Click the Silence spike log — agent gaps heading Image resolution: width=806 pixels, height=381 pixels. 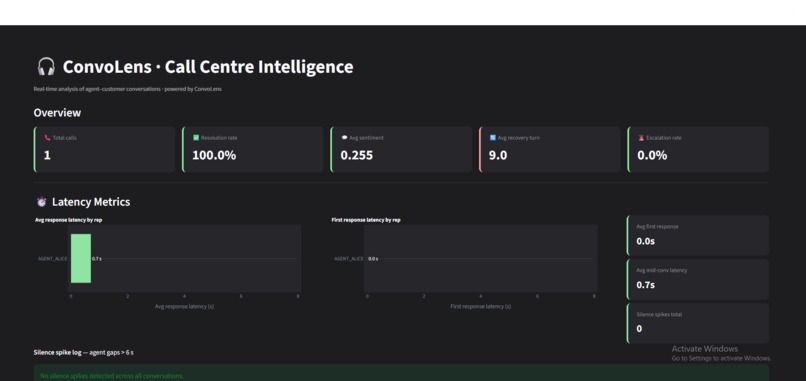tap(84, 353)
